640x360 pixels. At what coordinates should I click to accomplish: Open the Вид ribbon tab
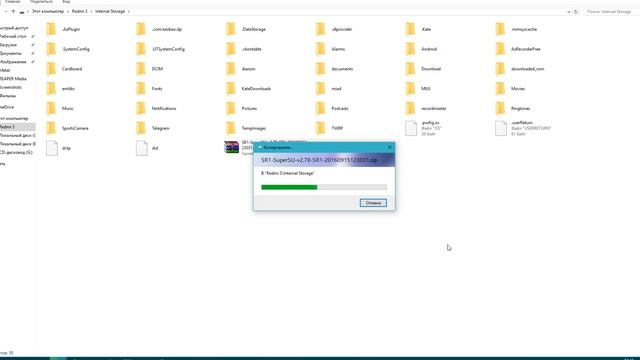(66, 2)
